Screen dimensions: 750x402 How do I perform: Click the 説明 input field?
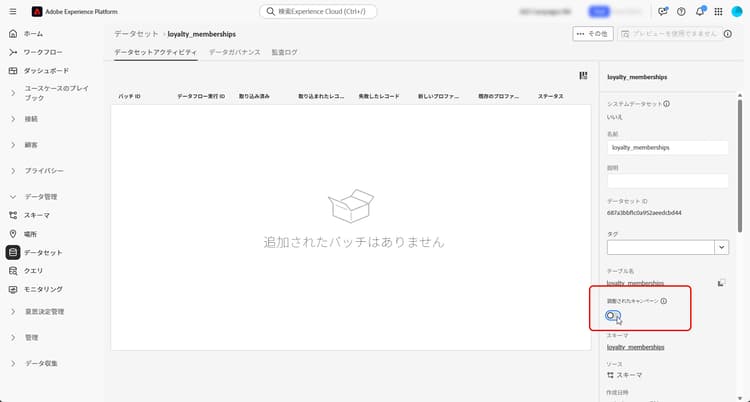668,181
